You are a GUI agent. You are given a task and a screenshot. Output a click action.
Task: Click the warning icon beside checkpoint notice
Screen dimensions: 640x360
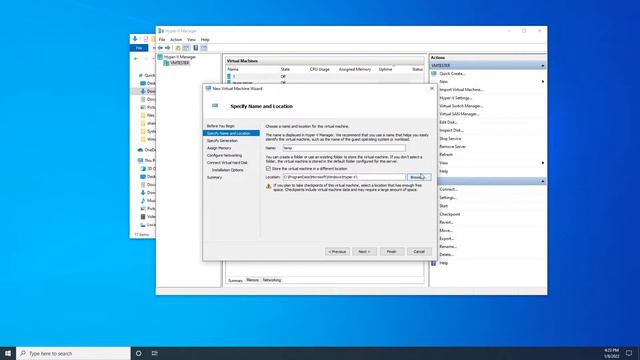click(x=269, y=186)
